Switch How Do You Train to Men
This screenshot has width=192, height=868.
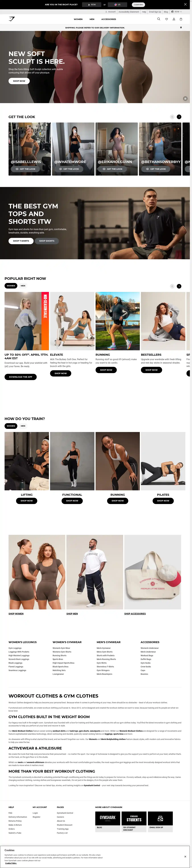click(23, 426)
